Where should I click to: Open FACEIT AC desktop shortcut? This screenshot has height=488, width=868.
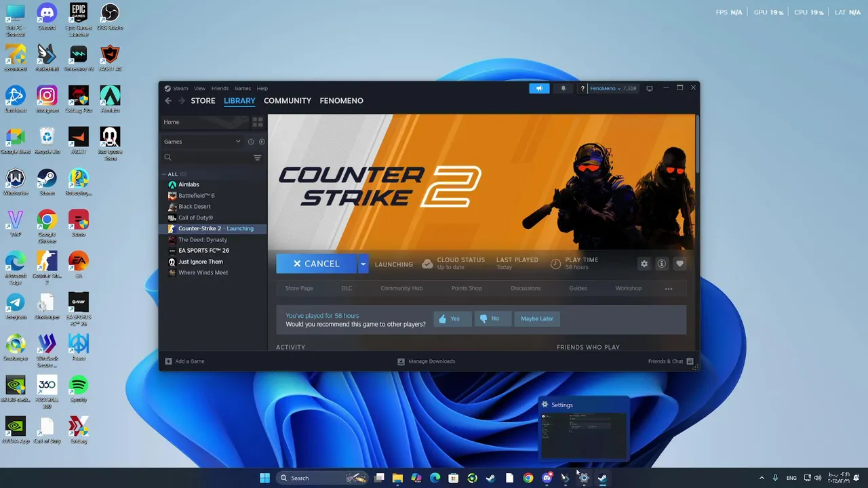tap(110, 58)
